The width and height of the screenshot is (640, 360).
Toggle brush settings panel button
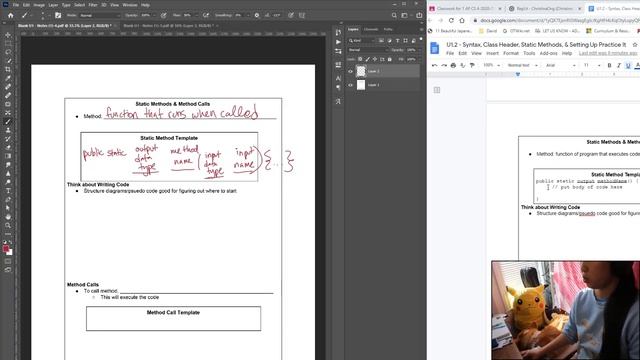58,16
